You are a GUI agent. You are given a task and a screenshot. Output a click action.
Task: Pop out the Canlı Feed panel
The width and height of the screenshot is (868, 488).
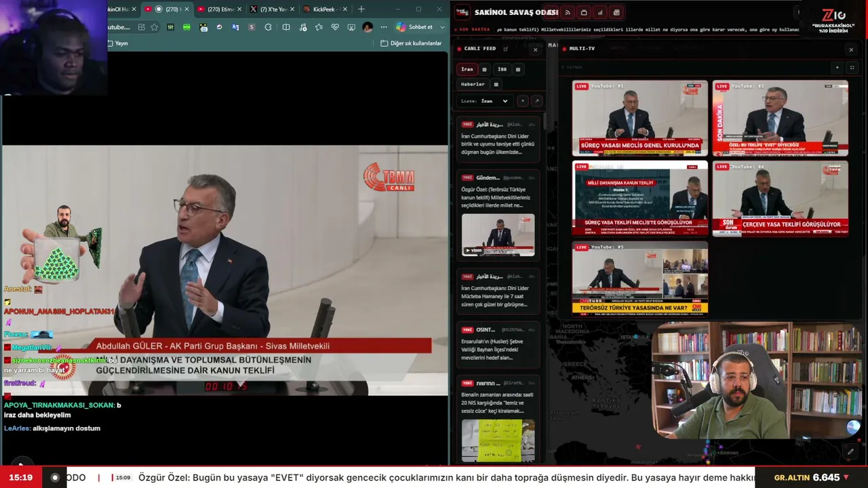(x=505, y=49)
